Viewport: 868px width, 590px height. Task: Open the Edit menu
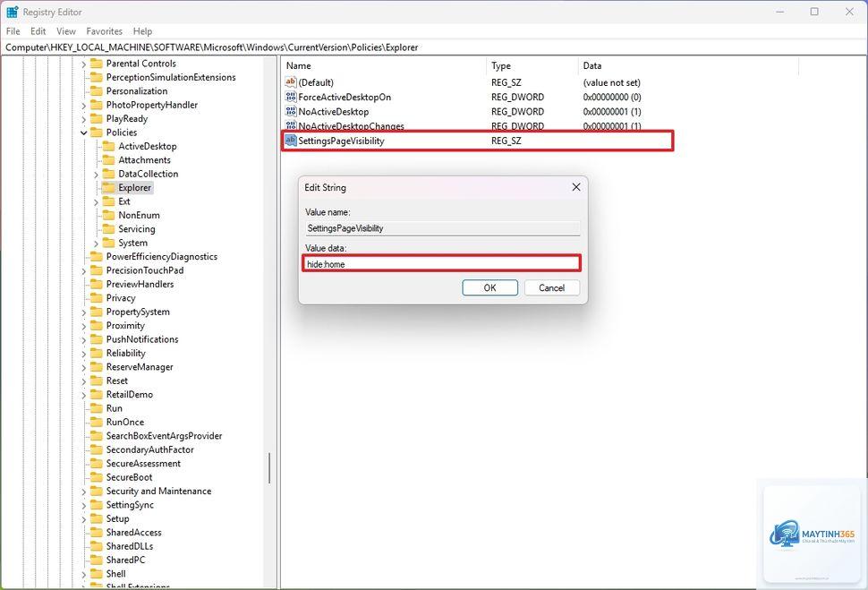[x=38, y=31]
